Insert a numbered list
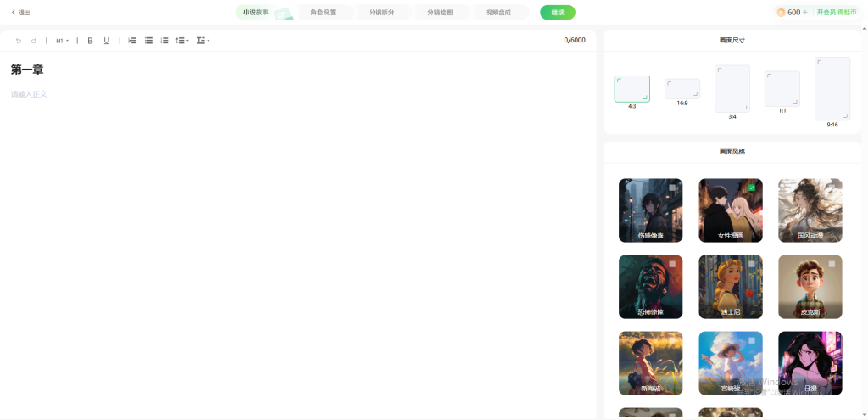This screenshot has width=868, height=420. (x=164, y=41)
